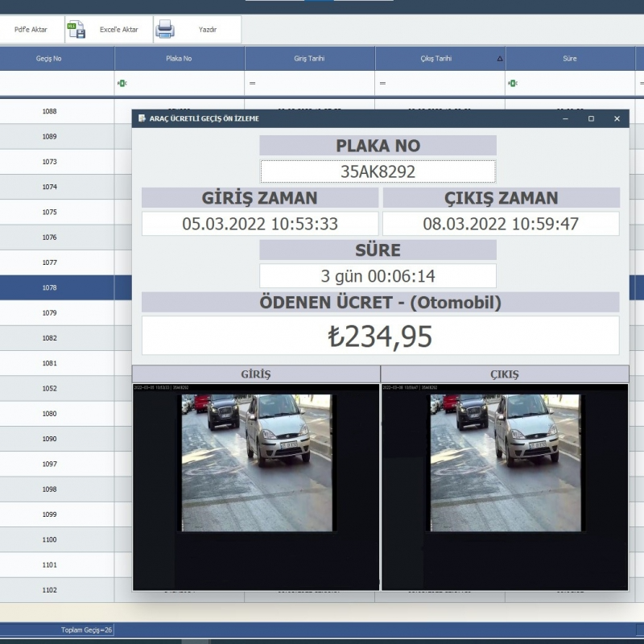Sort by the Geçiş No column header
Image resolution: width=644 pixels, height=644 pixels.
coord(49,59)
